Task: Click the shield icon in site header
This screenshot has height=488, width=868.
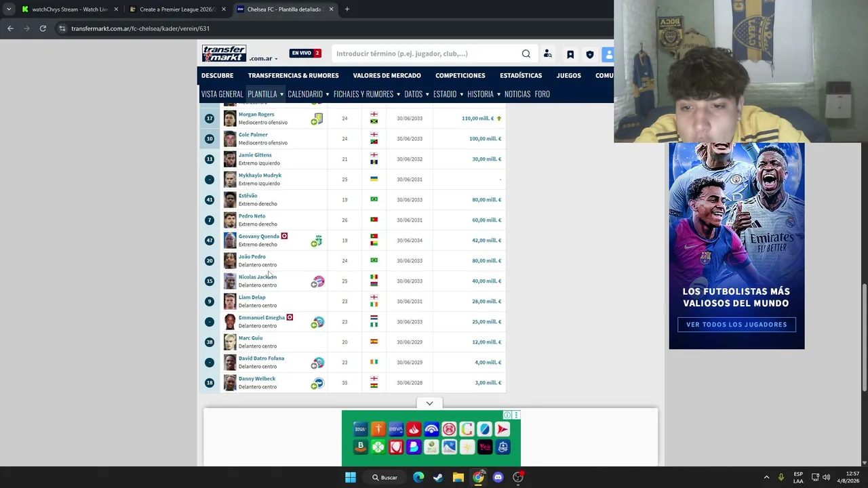Action: 590,54
